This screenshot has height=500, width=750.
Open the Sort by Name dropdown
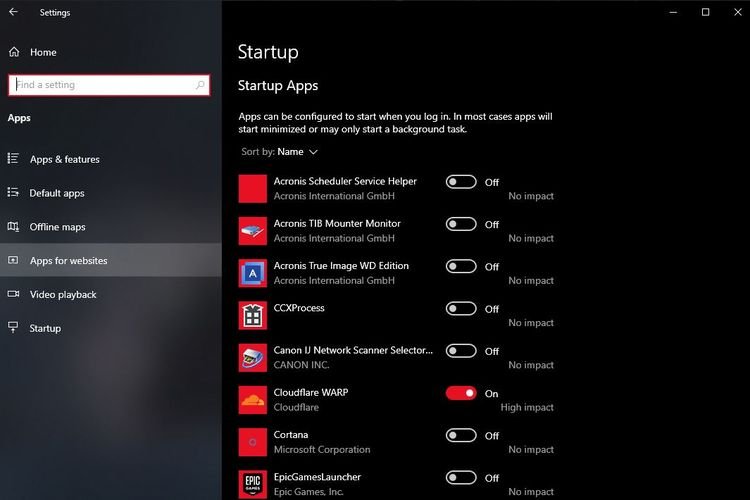click(x=297, y=152)
